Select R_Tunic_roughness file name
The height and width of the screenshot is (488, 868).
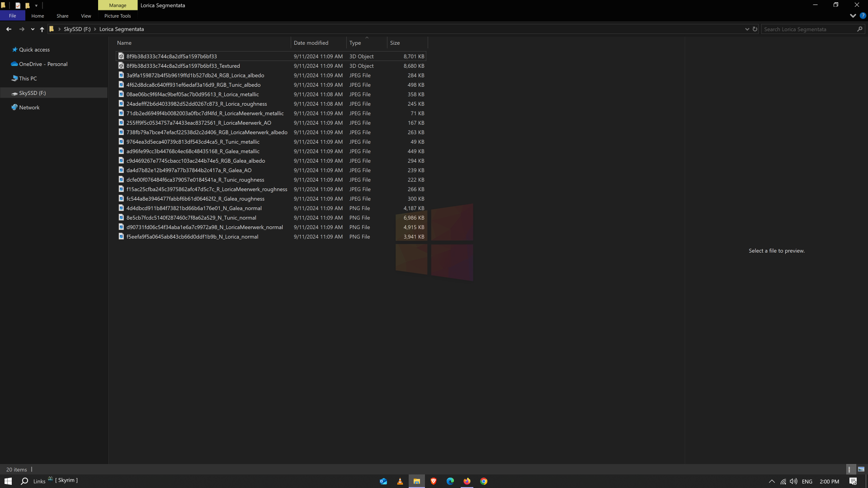195,180
